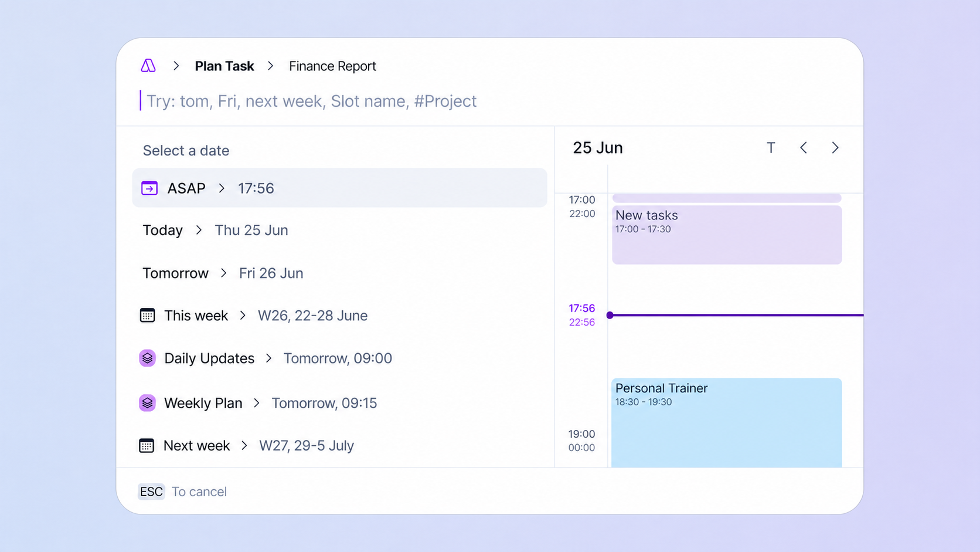Screen dimensions: 980x552
Task: Open the Finance Report breadcrumb
Action: tap(332, 66)
